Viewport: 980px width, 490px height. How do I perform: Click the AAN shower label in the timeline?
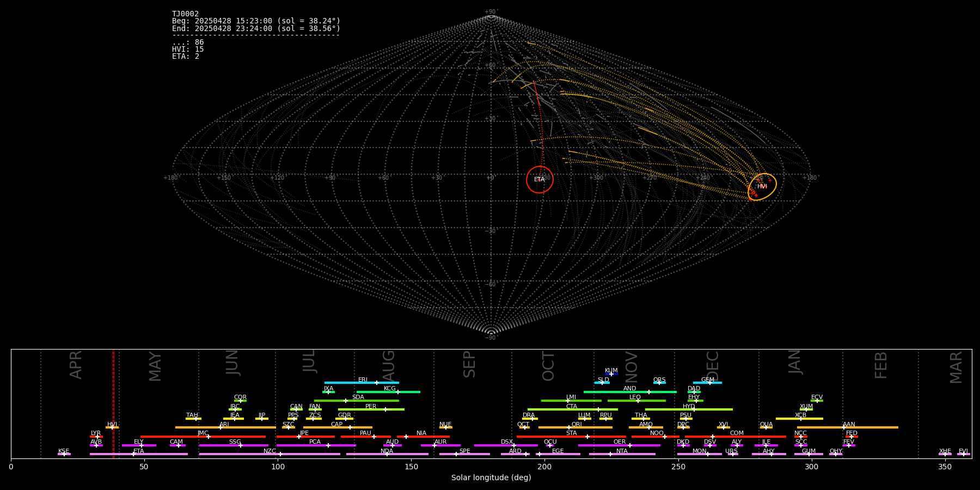click(849, 424)
